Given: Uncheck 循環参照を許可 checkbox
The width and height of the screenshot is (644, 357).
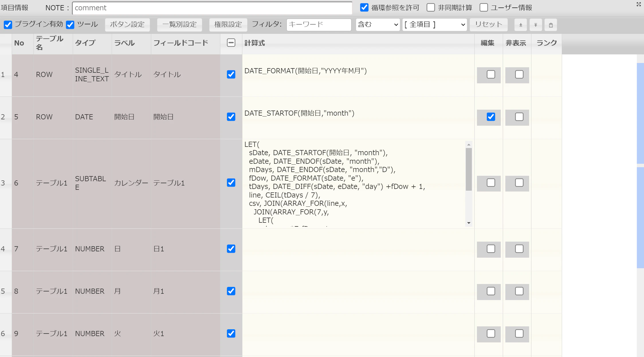Looking at the screenshot, I should point(364,7).
